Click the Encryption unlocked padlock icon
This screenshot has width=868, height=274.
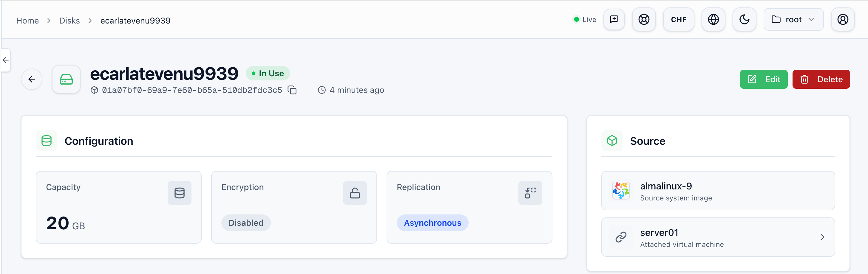pos(355,193)
